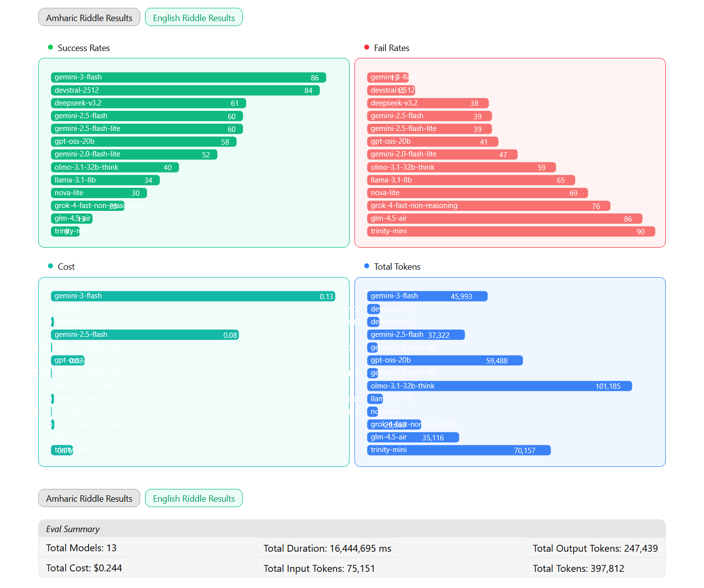Click trinity-mini total tokens bar showing 70,157

[x=459, y=450]
